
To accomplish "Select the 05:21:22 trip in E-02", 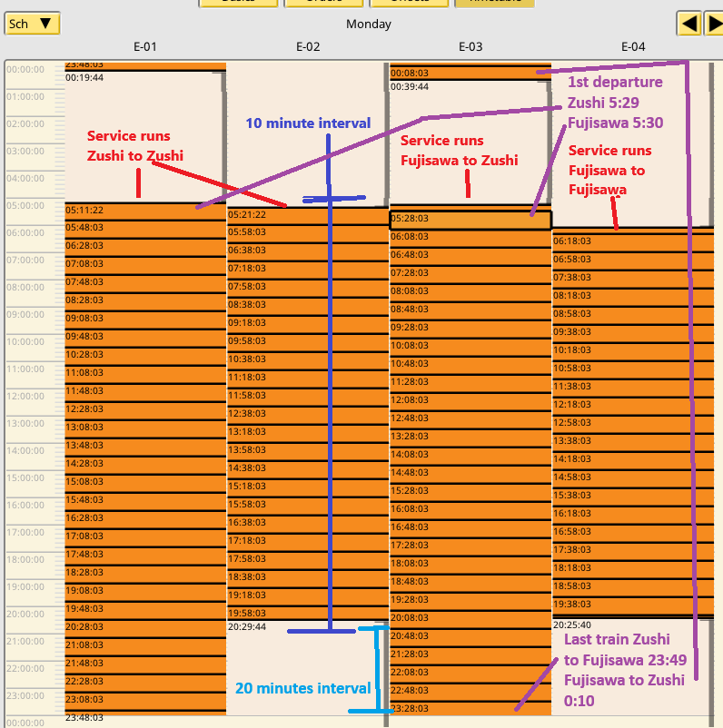I will 308,216.
